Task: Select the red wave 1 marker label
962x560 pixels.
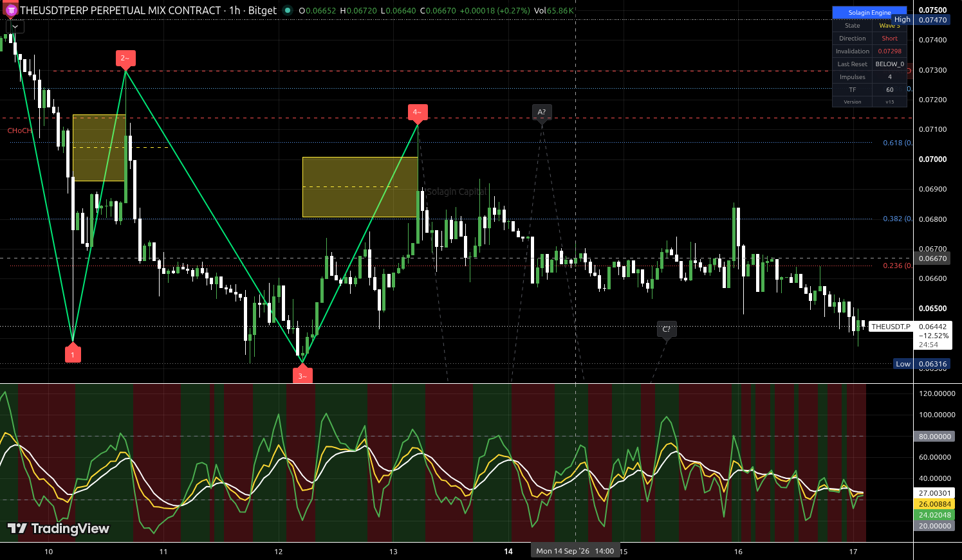Action: point(73,353)
